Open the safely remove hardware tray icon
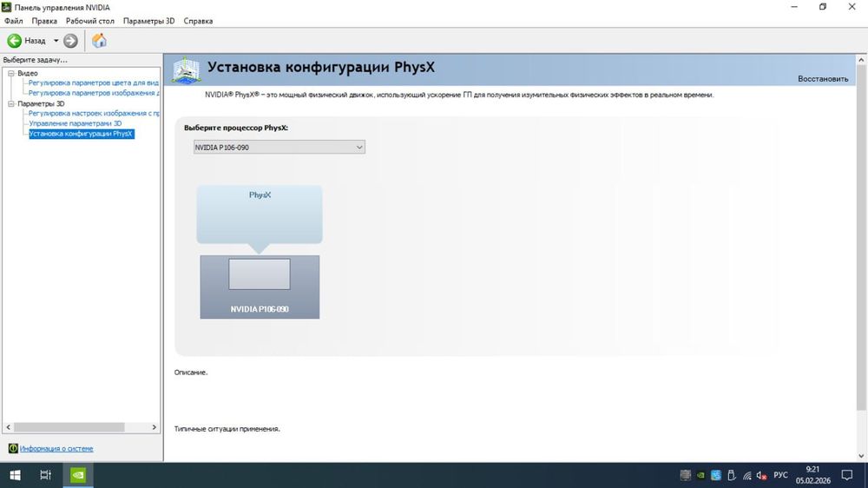Viewport: 868px width, 488px height. coord(731,475)
